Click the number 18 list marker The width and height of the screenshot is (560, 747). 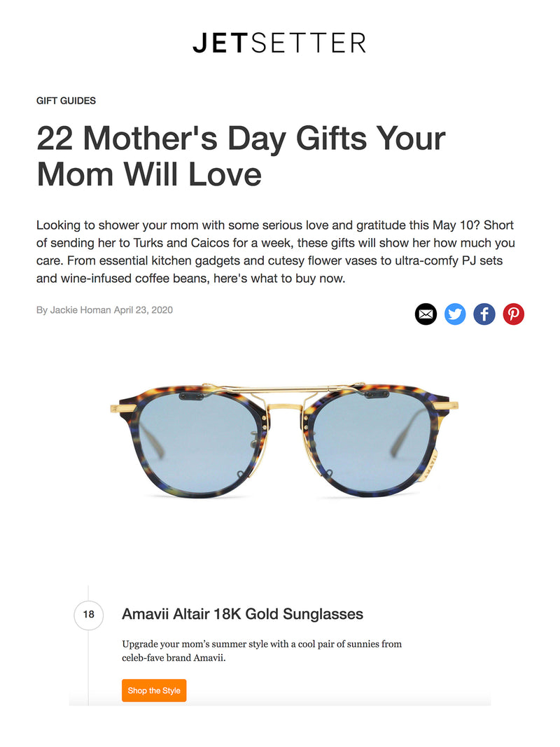coord(89,615)
